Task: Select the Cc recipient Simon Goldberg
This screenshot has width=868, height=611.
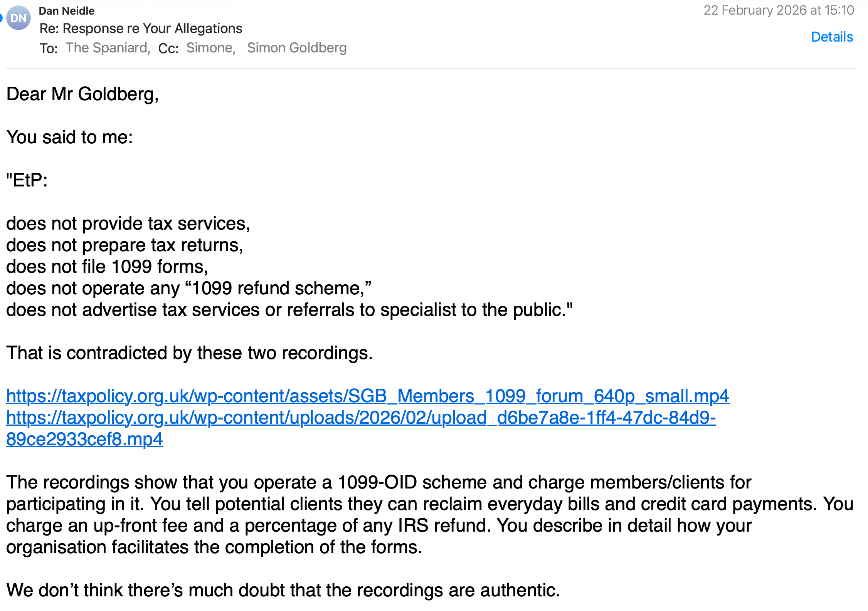Action: 297,48
